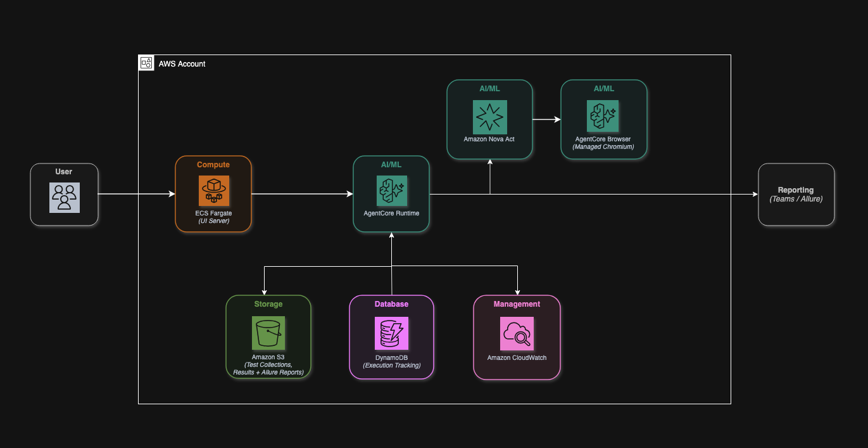This screenshot has width=868, height=448.
Task: Click the AWS Account group icon
Action: click(x=146, y=63)
